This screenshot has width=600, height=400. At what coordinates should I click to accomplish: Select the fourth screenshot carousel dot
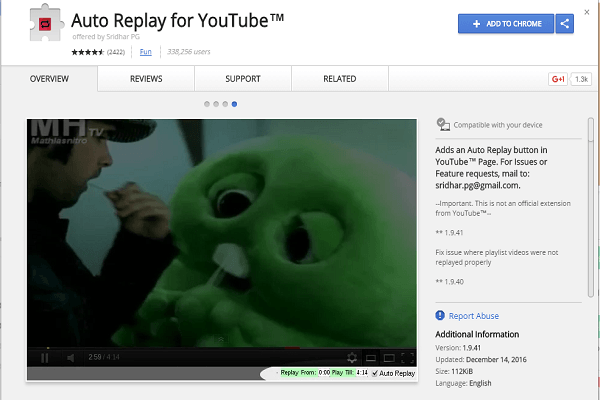[x=234, y=104]
